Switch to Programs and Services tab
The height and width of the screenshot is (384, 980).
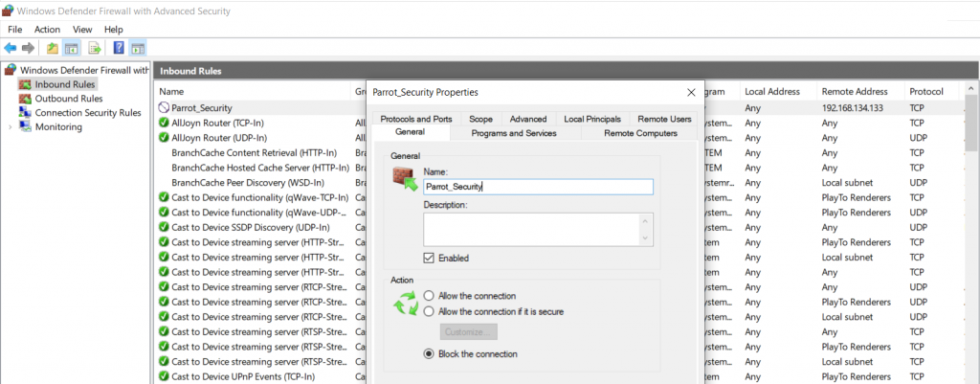514,132
